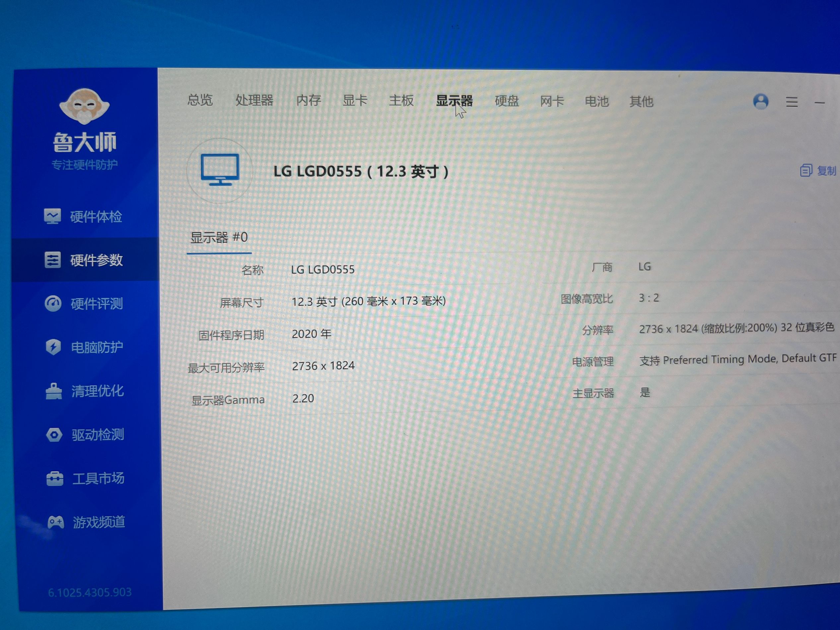This screenshot has height=630, width=840.
Task: Switch to the 电池 battery tab
Action: (597, 101)
